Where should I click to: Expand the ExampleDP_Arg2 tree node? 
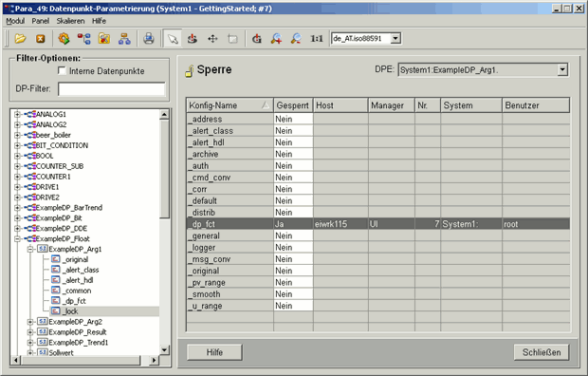(x=30, y=322)
